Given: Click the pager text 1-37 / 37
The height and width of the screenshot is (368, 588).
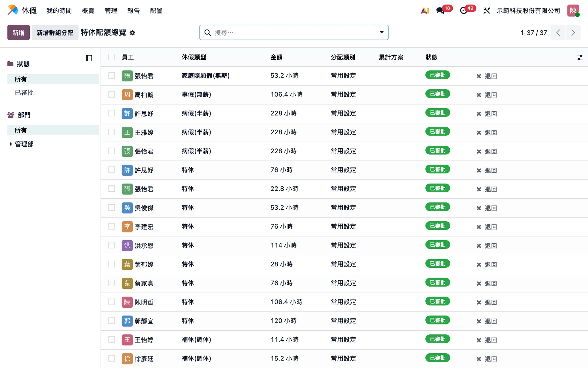Looking at the screenshot, I should pos(534,32).
